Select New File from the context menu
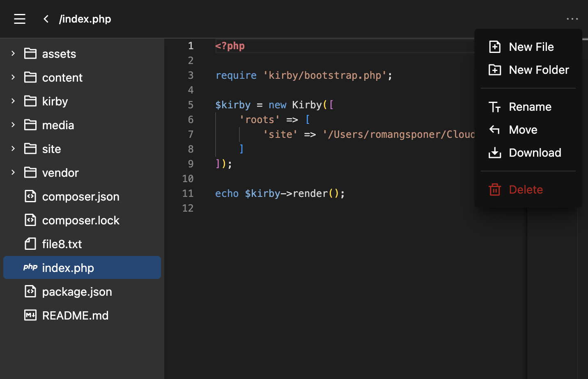Viewport: 588px width, 379px height. [x=531, y=47]
